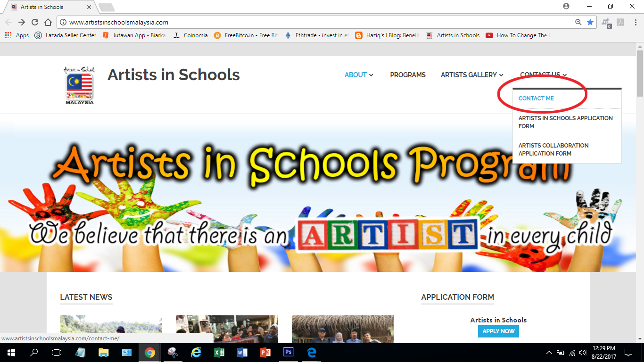Open the PROGRAMS navigation item
This screenshot has width=644, height=362.
[407, 75]
